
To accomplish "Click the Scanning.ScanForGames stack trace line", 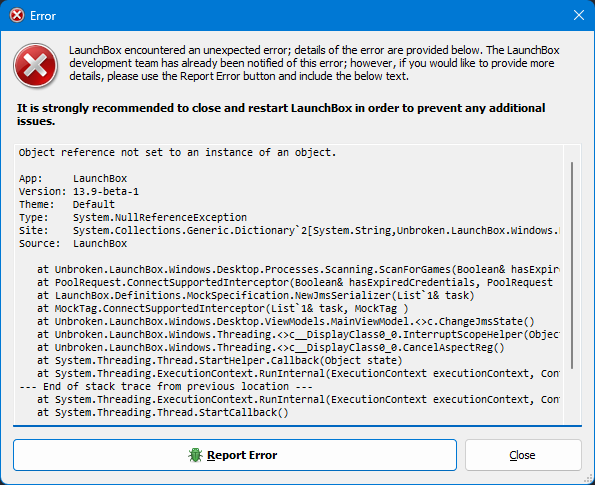I will pyautogui.click(x=298, y=269).
